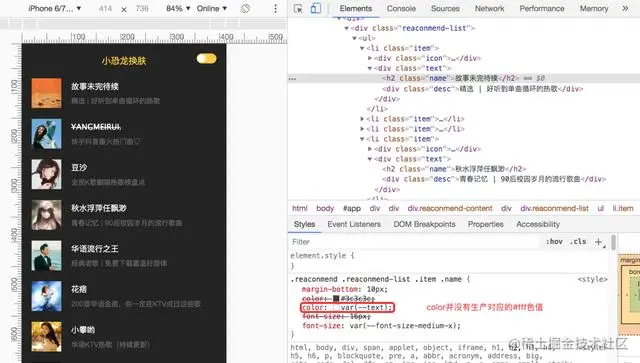640x363 pixels.
Task: Open the 84% zoom level dropdown
Action: tap(178, 9)
